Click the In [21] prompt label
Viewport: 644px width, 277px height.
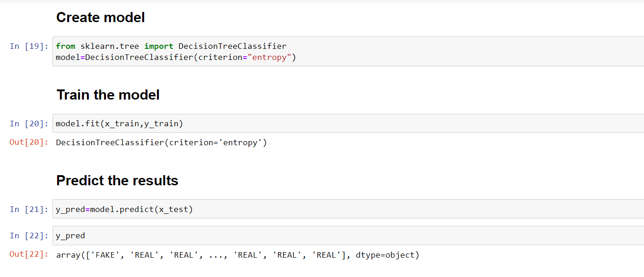click(29, 209)
